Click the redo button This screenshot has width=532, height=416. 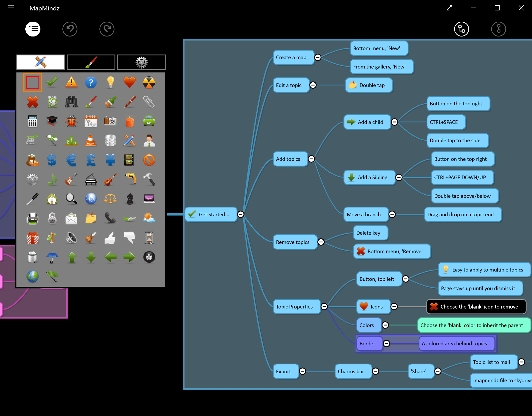click(x=107, y=29)
